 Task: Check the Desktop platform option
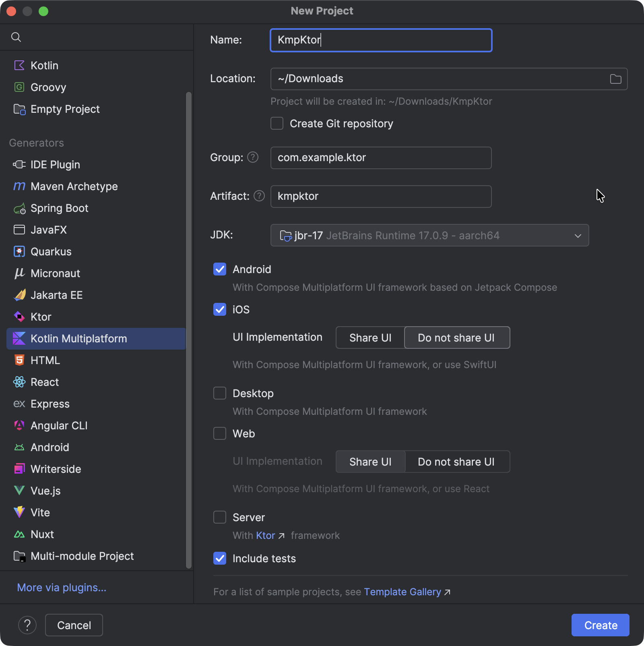click(x=220, y=393)
